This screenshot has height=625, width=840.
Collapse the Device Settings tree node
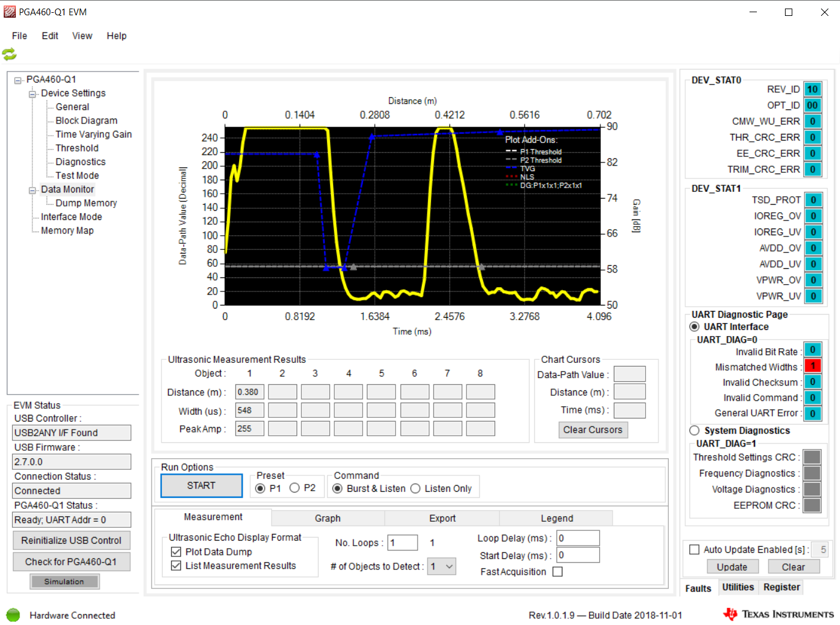click(x=32, y=93)
